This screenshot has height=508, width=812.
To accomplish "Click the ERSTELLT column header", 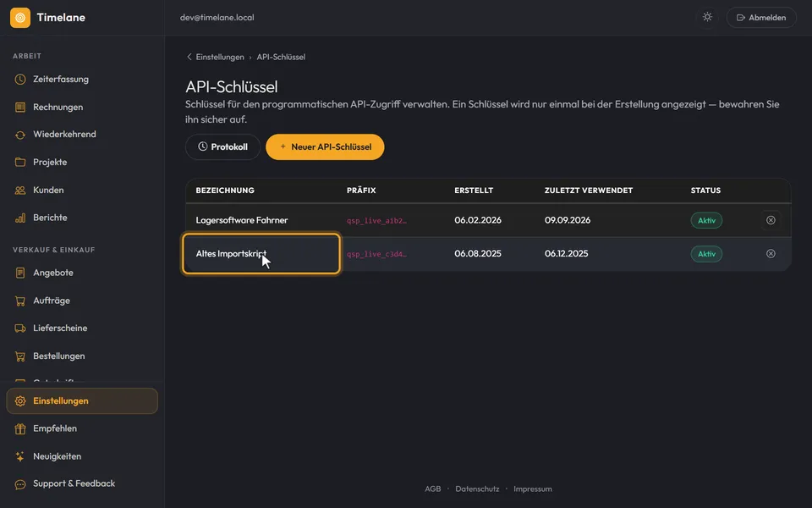I will pos(474,190).
